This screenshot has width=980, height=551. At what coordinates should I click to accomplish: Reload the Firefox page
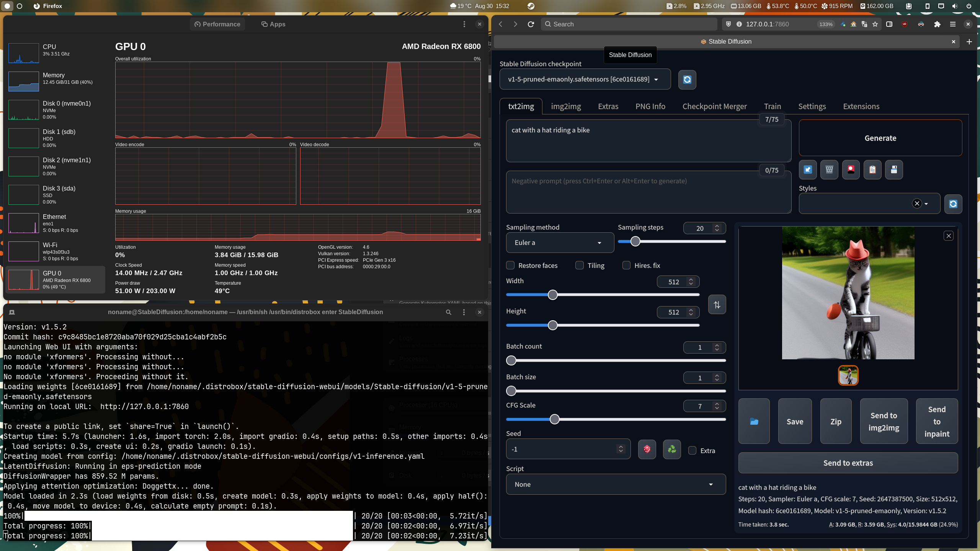(x=531, y=24)
